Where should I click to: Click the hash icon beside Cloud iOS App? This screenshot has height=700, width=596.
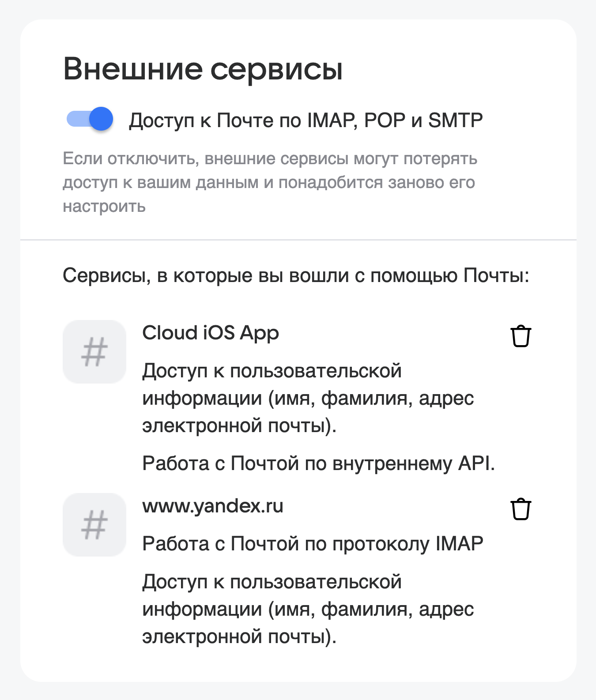94,352
